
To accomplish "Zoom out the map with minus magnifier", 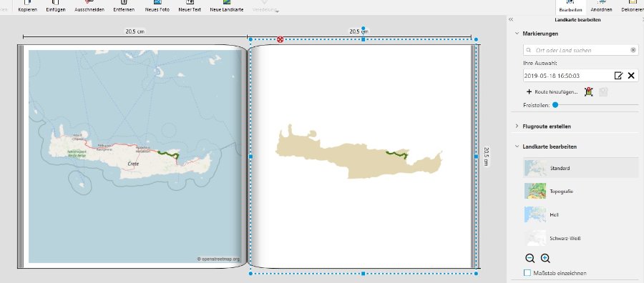I will point(530,258).
